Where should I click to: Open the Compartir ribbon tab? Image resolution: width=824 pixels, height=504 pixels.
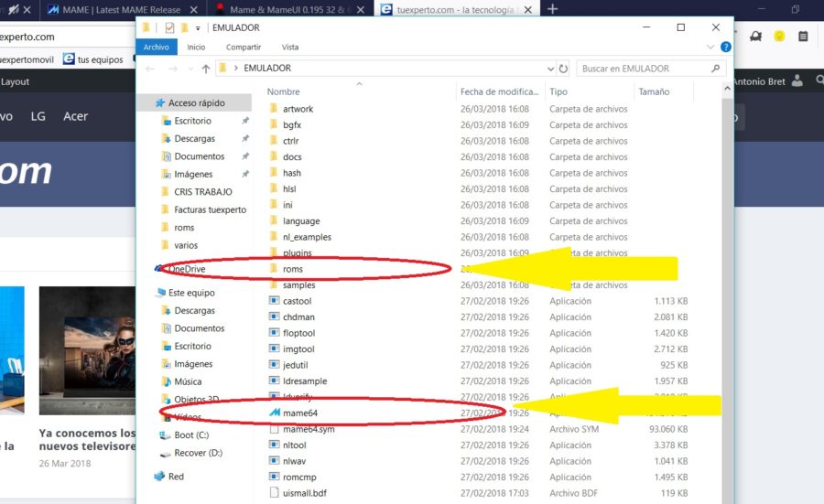244,47
